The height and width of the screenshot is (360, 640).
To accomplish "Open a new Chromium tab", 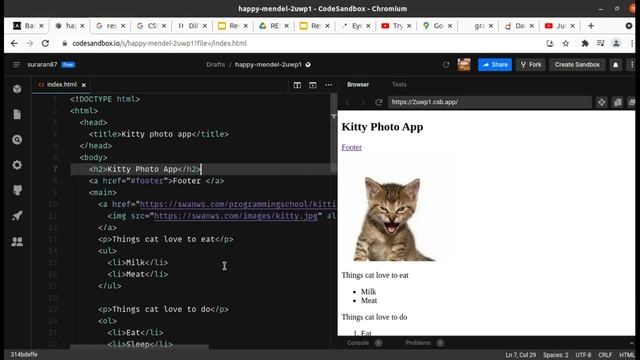I will tap(591, 26).
